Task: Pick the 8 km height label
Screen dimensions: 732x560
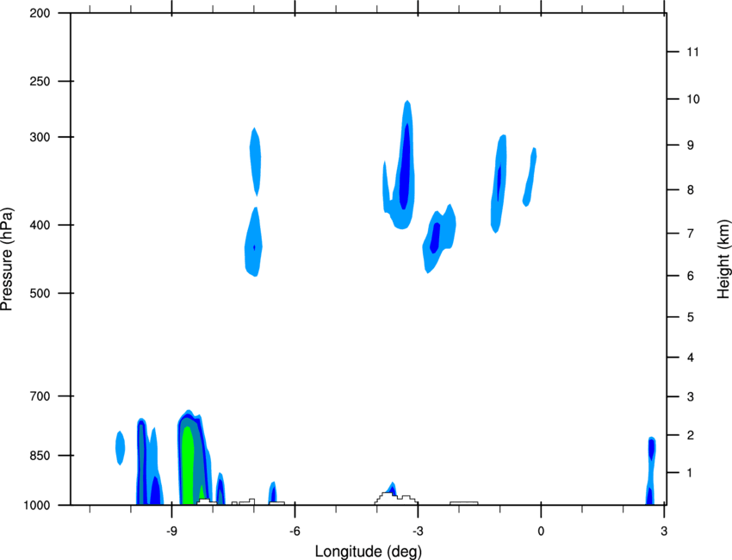Action: pyautogui.click(x=691, y=190)
